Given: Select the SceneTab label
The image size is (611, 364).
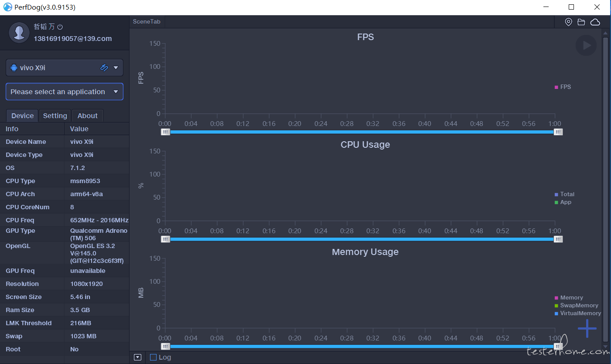Looking at the screenshot, I should pos(147,22).
